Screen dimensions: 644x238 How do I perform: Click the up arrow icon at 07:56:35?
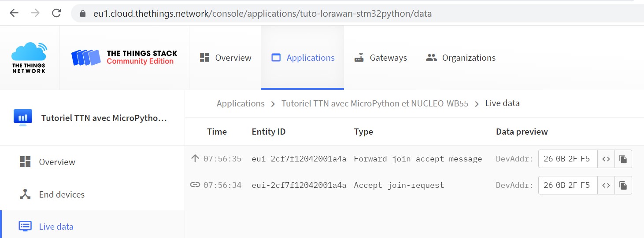(195, 158)
